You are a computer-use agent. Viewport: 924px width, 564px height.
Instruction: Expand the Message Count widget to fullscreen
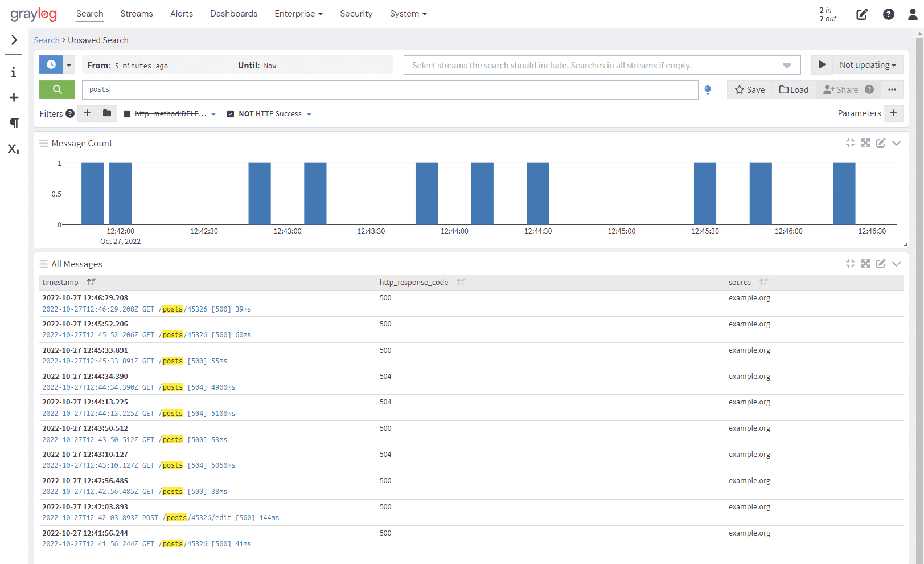pyautogui.click(x=866, y=143)
